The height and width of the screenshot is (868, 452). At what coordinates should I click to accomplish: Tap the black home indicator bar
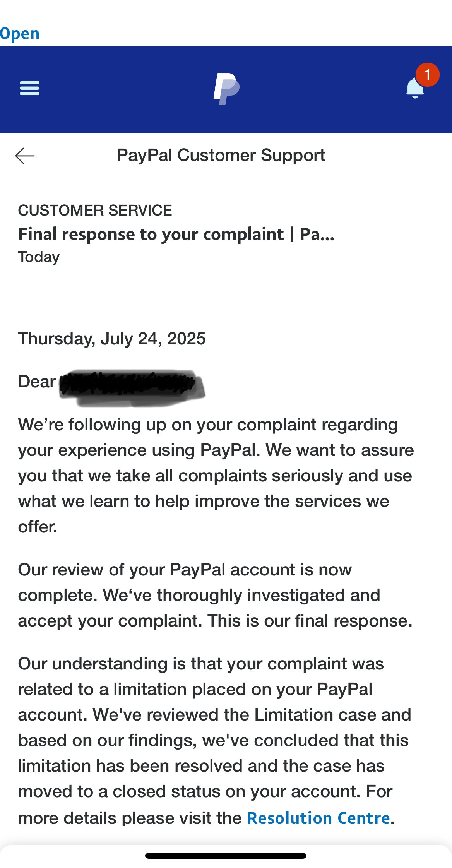[x=226, y=856]
